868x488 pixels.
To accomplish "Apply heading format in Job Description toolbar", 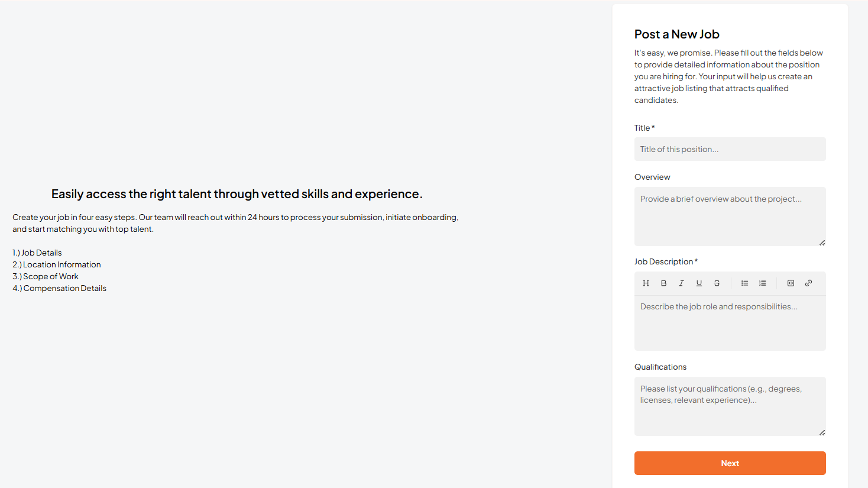I will (646, 283).
